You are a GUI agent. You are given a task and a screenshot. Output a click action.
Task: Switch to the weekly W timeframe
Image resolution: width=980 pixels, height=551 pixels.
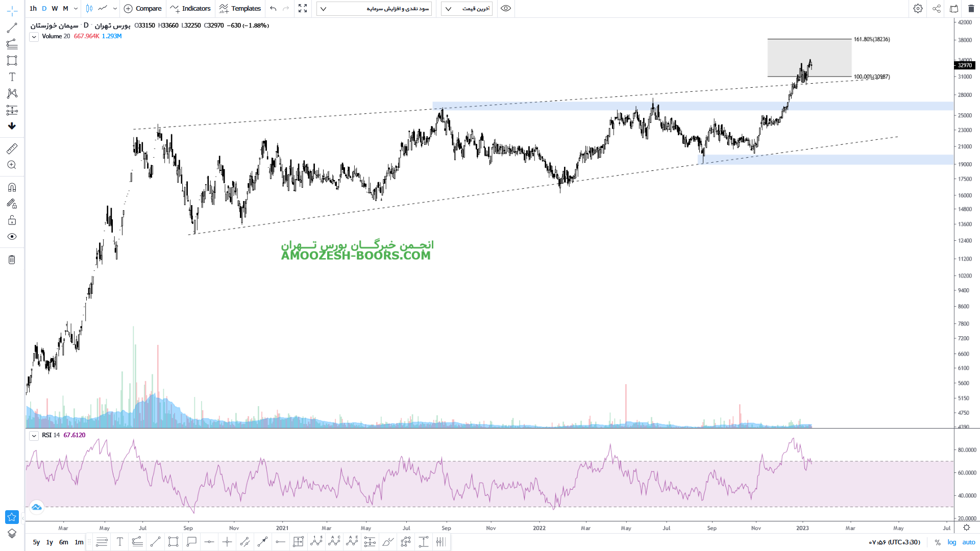pos(55,9)
